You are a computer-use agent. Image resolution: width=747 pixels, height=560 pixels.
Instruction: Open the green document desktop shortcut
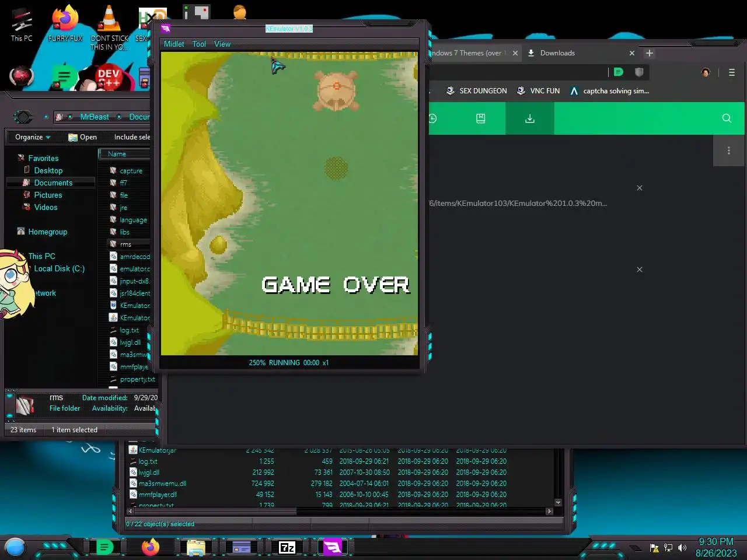coord(64,77)
